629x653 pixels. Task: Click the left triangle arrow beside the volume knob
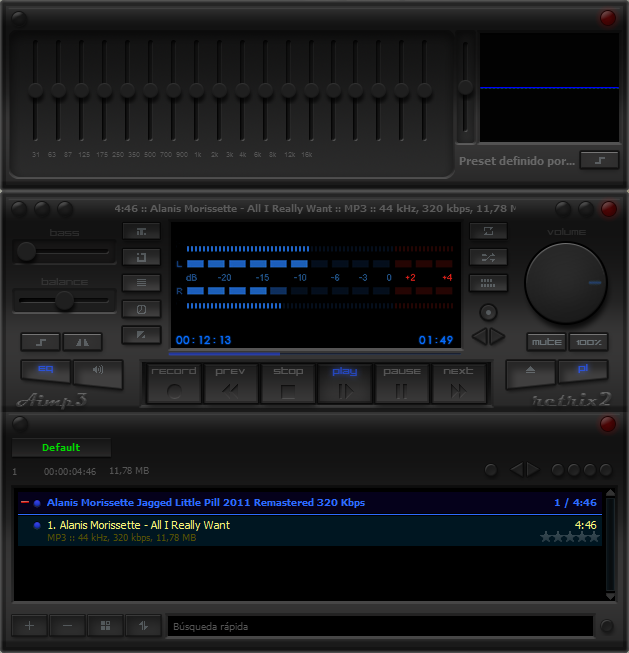tap(479, 336)
